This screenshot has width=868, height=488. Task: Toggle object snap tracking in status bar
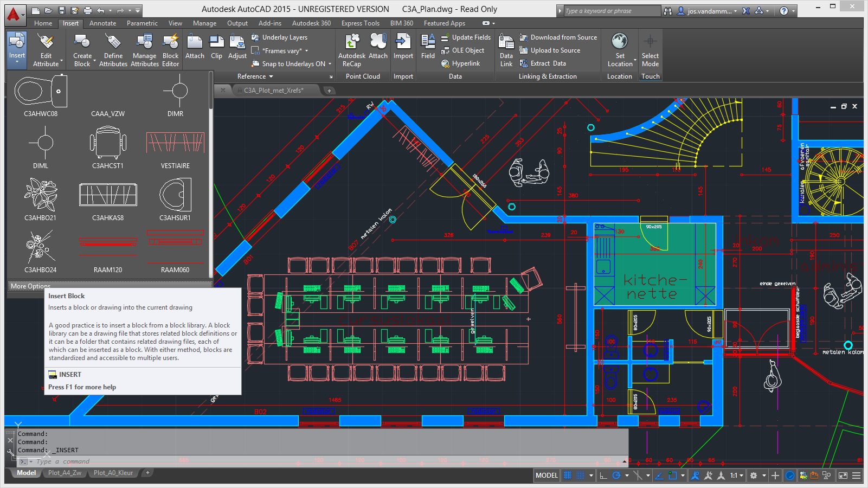[659, 476]
